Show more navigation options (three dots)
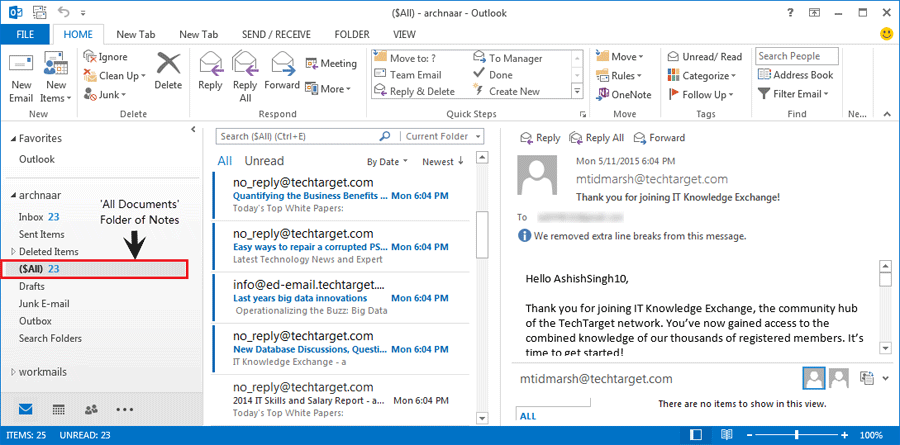Screen dimensions: 900x445 [x=125, y=409]
